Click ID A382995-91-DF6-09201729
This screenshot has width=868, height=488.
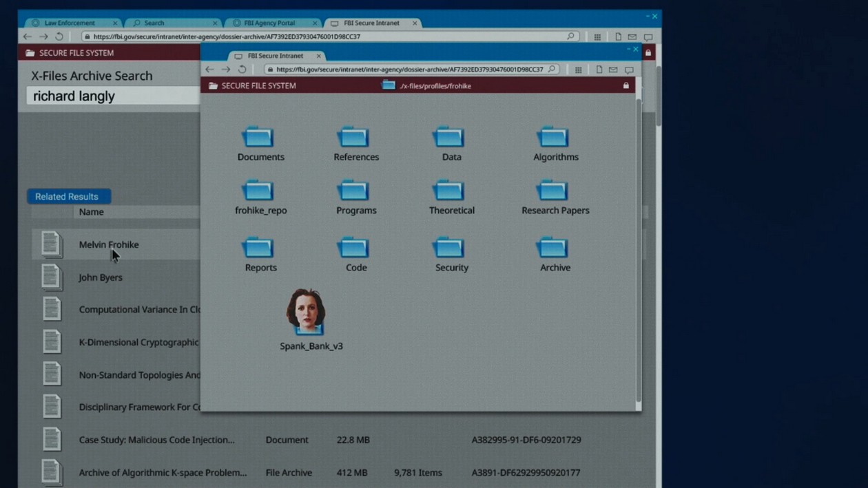(x=526, y=440)
